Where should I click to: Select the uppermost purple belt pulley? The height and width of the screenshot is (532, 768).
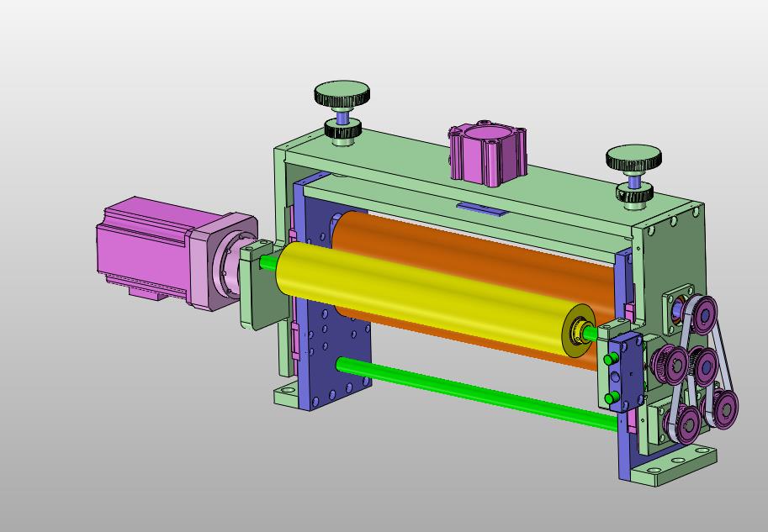(x=703, y=314)
